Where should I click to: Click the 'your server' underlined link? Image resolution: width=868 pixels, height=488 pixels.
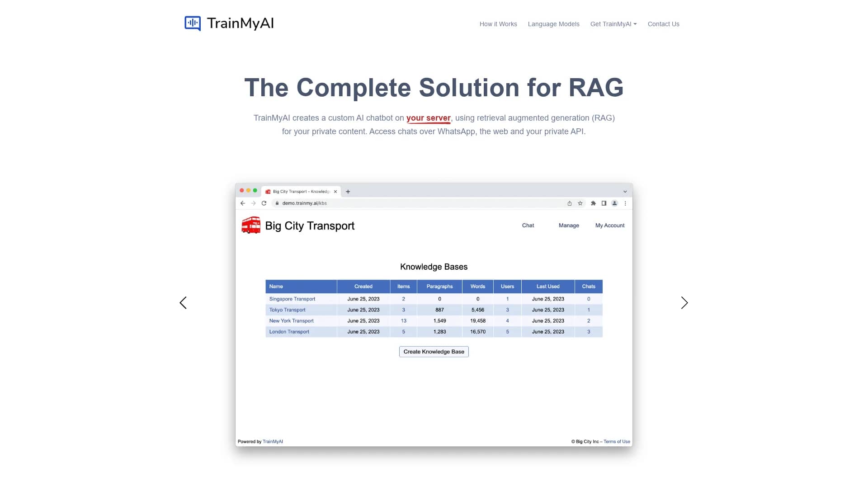pyautogui.click(x=428, y=118)
